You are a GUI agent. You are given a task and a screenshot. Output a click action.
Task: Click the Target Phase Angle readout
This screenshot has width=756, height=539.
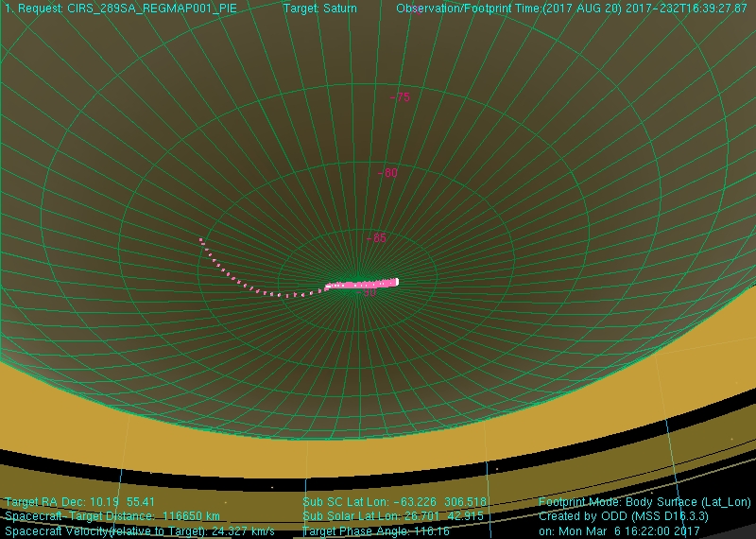click(x=375, y=531)
